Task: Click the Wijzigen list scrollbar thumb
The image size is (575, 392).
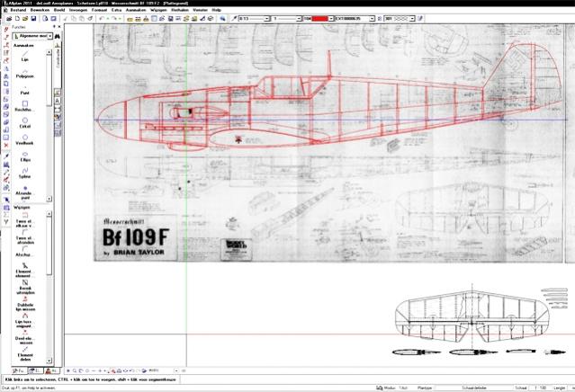Action: click(49, 245)
